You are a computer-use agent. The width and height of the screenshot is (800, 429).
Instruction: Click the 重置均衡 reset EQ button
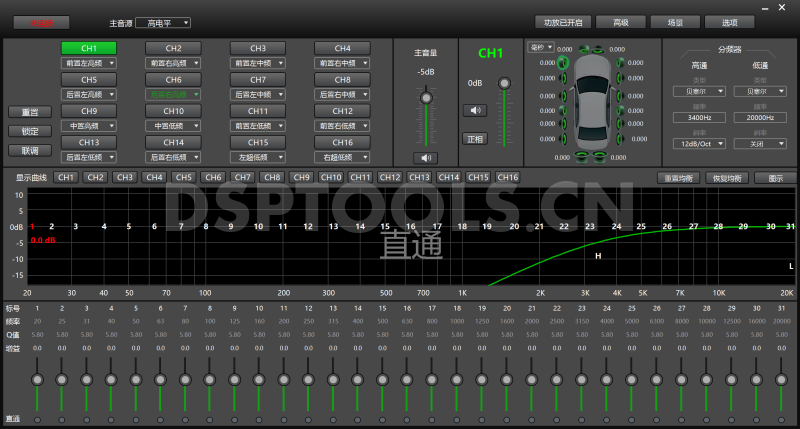(678, 178)
